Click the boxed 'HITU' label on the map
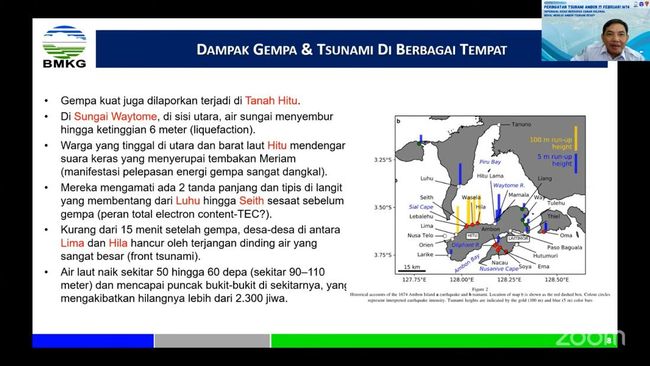Screen dimensions: 650x366 (x=473, y=236)
